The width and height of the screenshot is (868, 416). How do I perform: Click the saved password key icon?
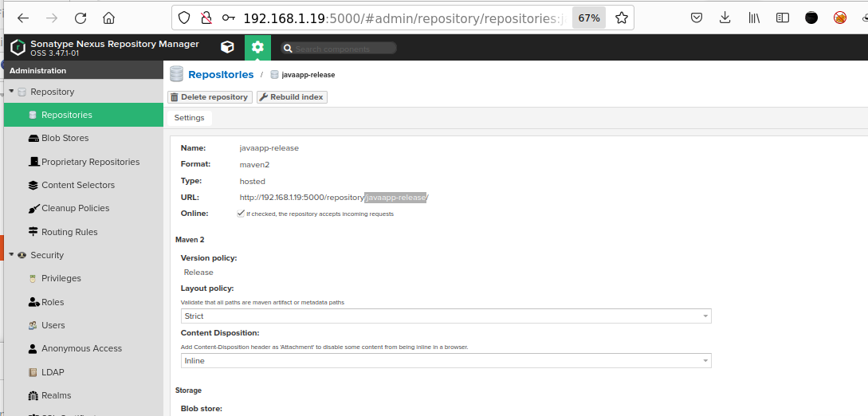pos(229,18)
